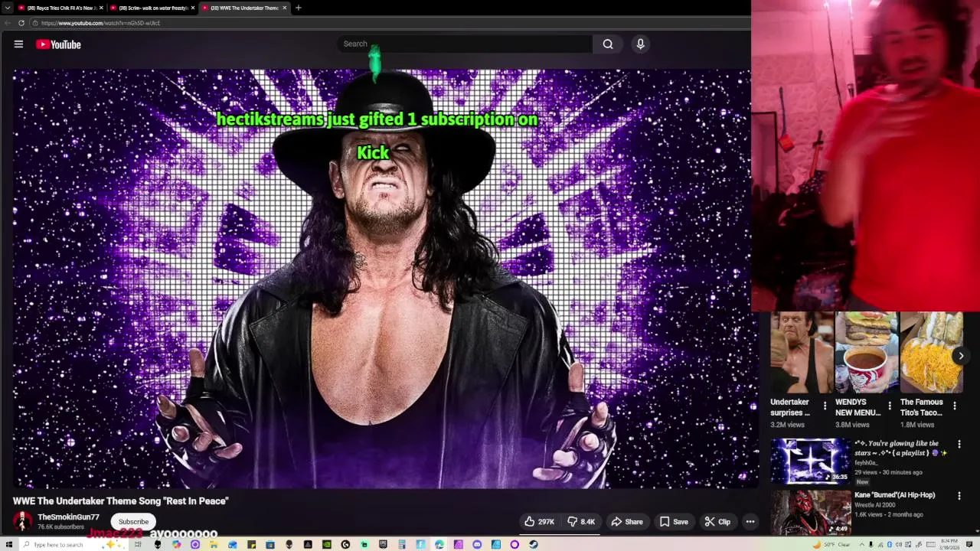
Task: Create a Clip of the video
Action: pyautogui.click(x=717, y=522)
